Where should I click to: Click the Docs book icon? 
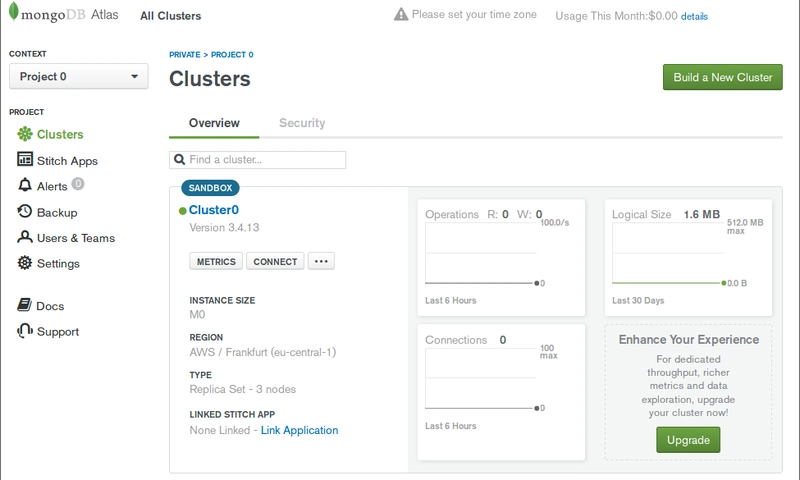coord(24,305)
